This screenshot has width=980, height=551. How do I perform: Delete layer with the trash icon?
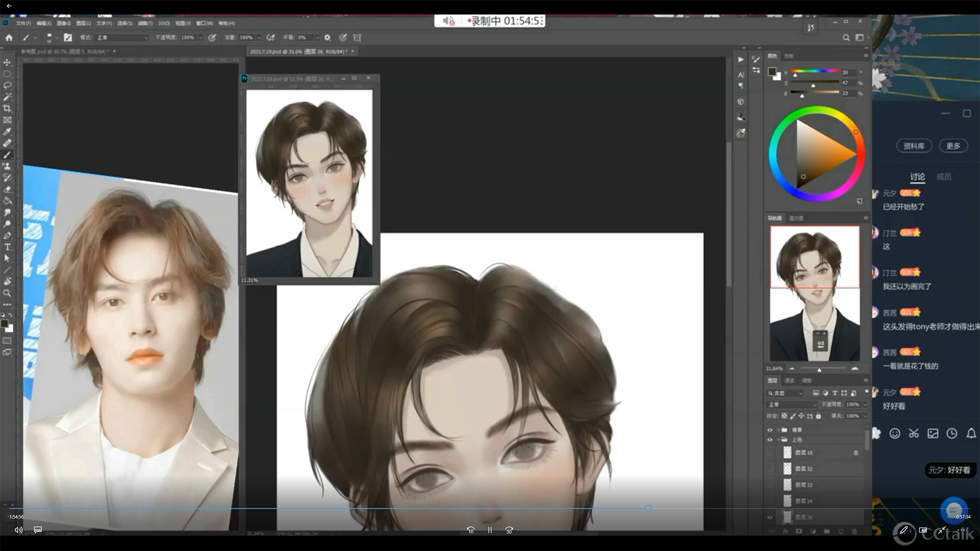(x=854, y=531)
